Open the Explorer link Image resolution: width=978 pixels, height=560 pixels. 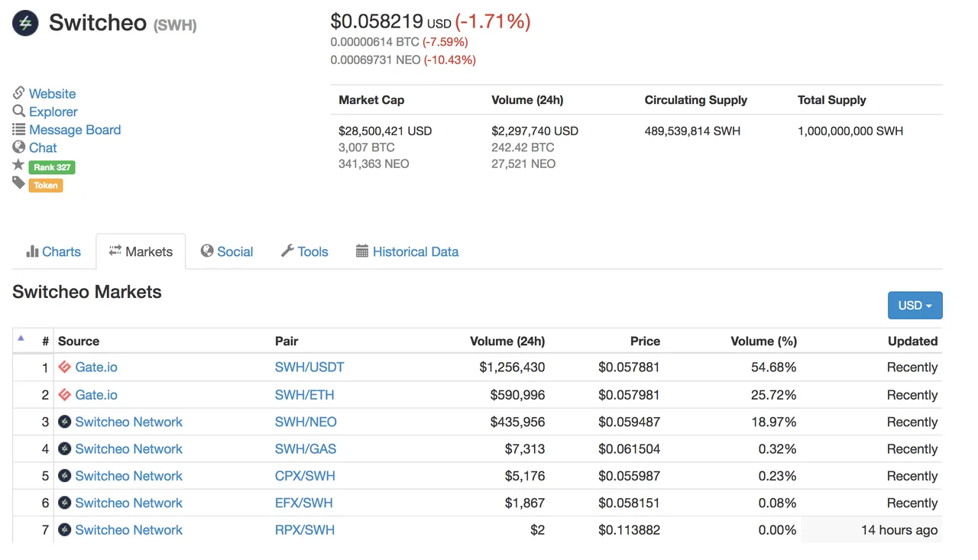pos(53,112)
